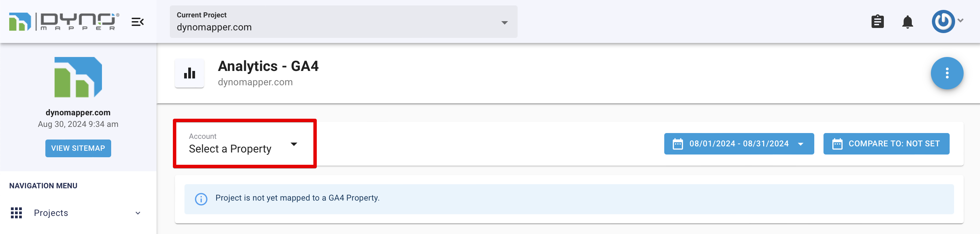Click the Analytics bar chart icon
This screenshot has width=980, height=234.
pos(190,73)
